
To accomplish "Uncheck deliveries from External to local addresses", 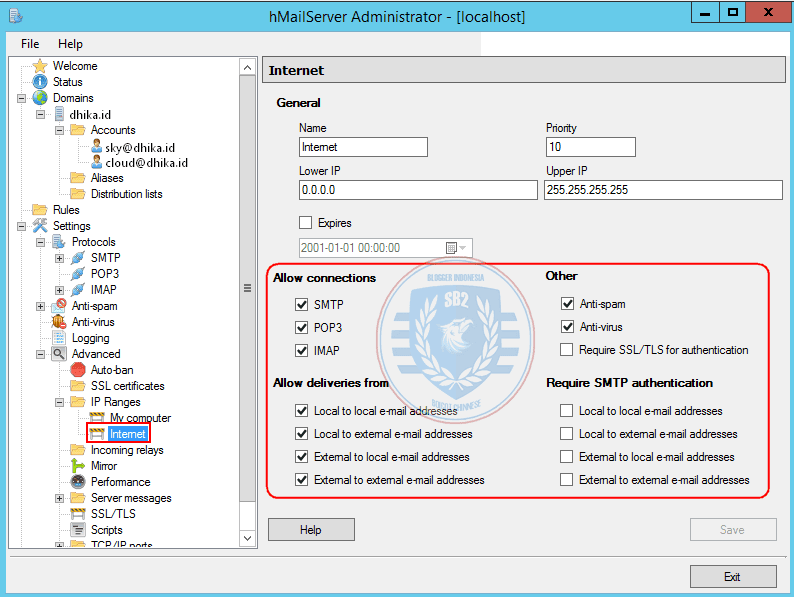I will coord(301,457).
